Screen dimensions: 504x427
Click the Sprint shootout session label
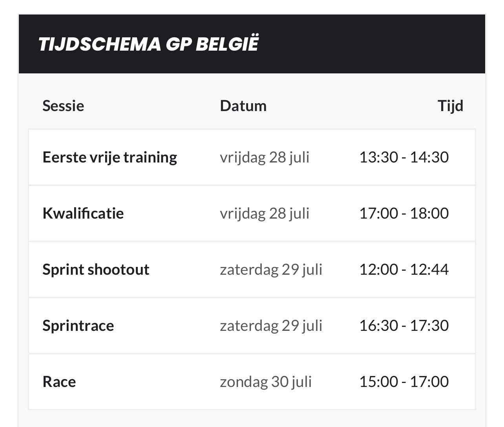pyautogui.click(x=96, y=270)
